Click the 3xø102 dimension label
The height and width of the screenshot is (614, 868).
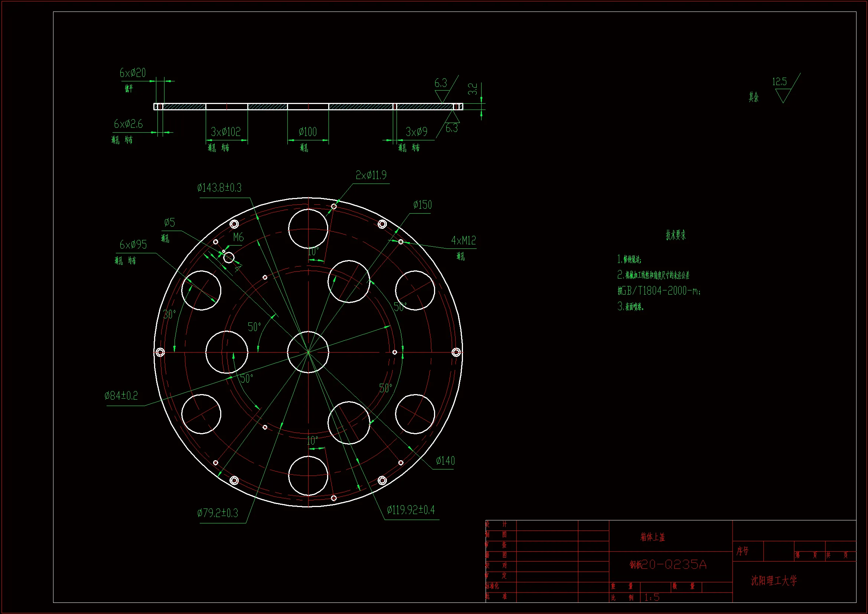226,132
